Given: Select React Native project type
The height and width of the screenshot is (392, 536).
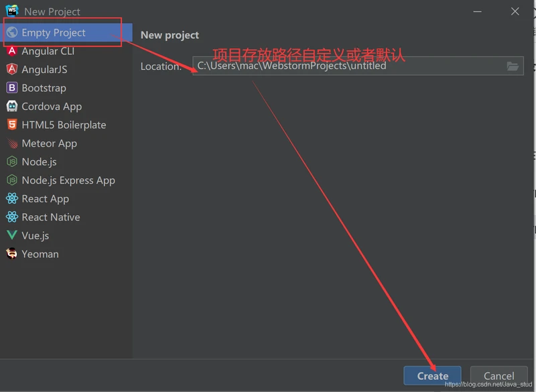Looking at the screenshot, I should point(50,217).
